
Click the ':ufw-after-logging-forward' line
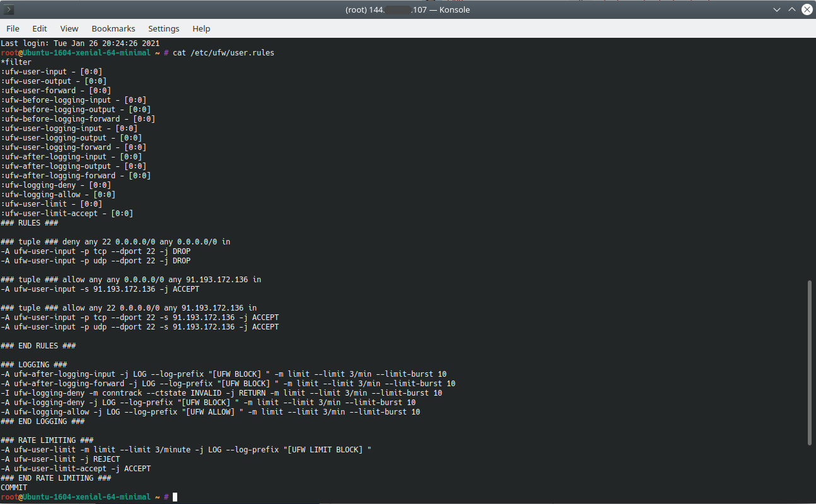[76, 176]
